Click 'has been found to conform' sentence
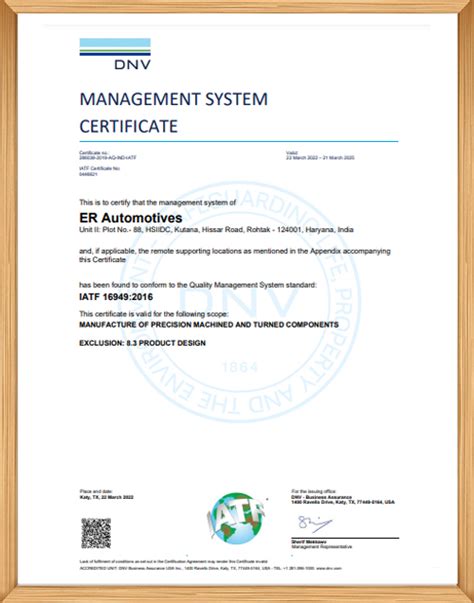This screenshot has height=603, width=474. [x=198, y=285]
